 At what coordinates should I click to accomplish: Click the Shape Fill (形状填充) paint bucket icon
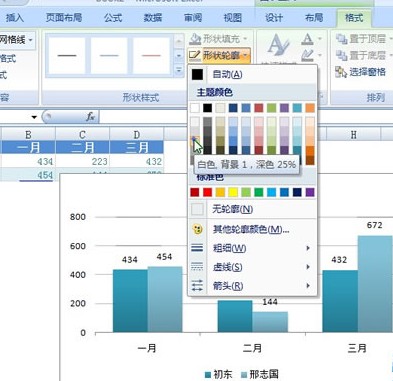point(195,39)
